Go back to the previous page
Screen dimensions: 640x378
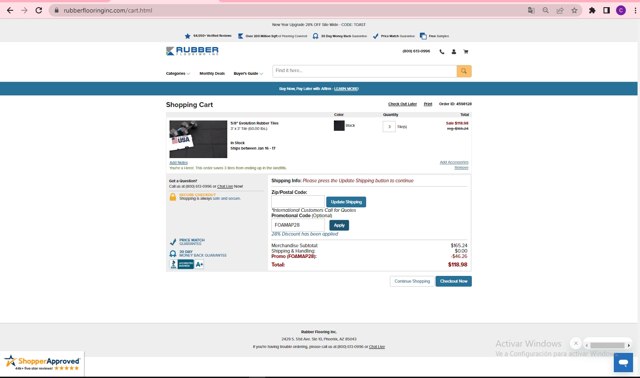click(10, 10)
